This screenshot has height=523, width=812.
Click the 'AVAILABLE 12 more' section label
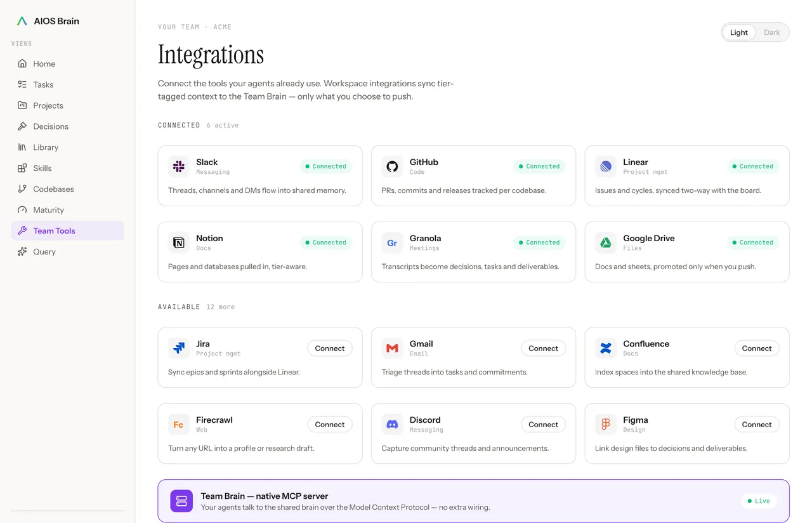(196, 307)
